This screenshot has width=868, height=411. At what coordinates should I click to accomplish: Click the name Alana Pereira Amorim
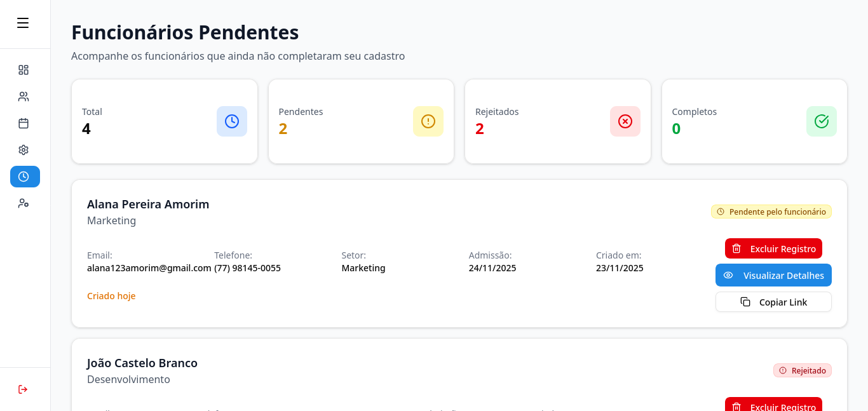148,204
